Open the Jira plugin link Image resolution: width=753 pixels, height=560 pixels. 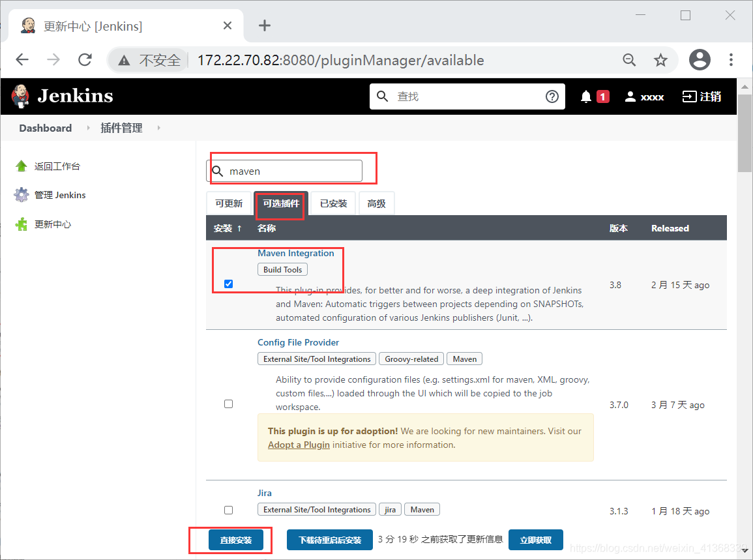tap(265, 493)
